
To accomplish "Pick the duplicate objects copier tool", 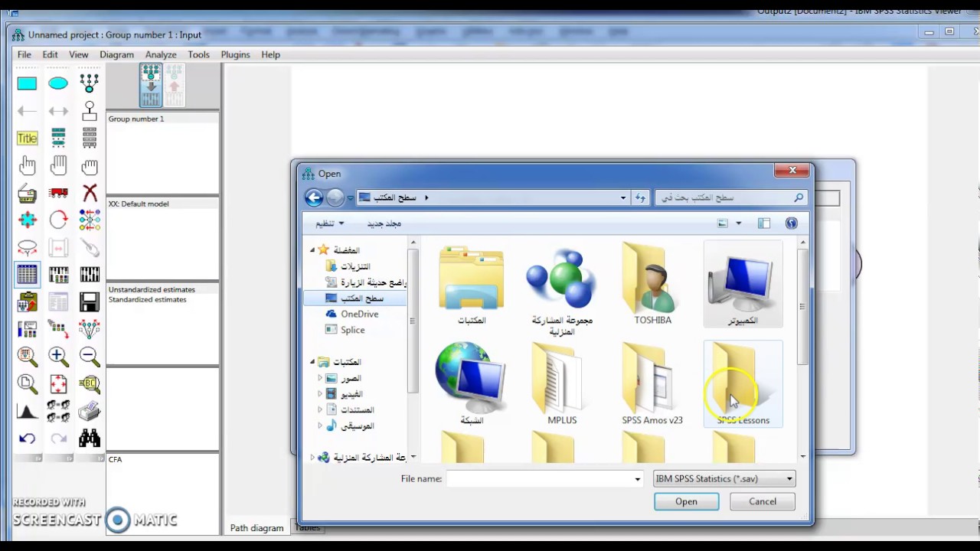I will [x=27, y=193].
